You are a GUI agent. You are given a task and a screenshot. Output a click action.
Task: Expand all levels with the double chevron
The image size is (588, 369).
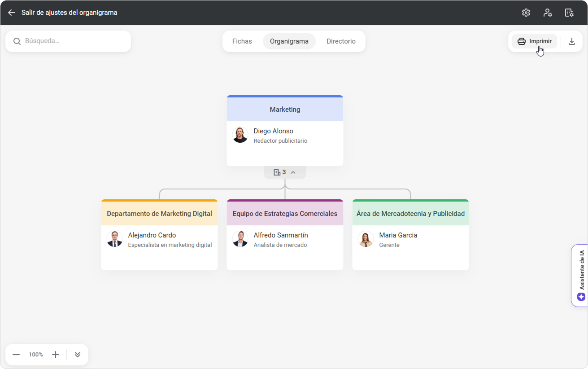[78, 355]
